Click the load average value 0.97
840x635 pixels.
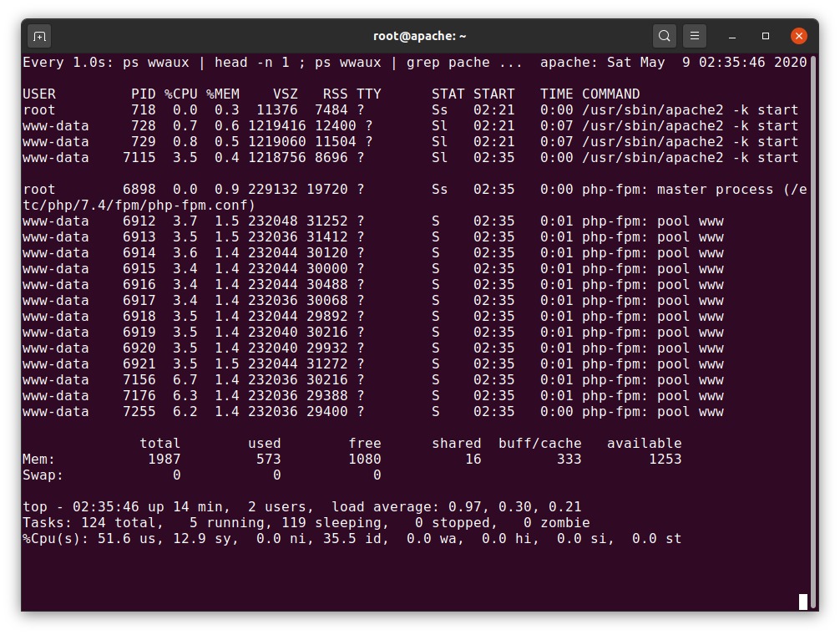(464, 507)
